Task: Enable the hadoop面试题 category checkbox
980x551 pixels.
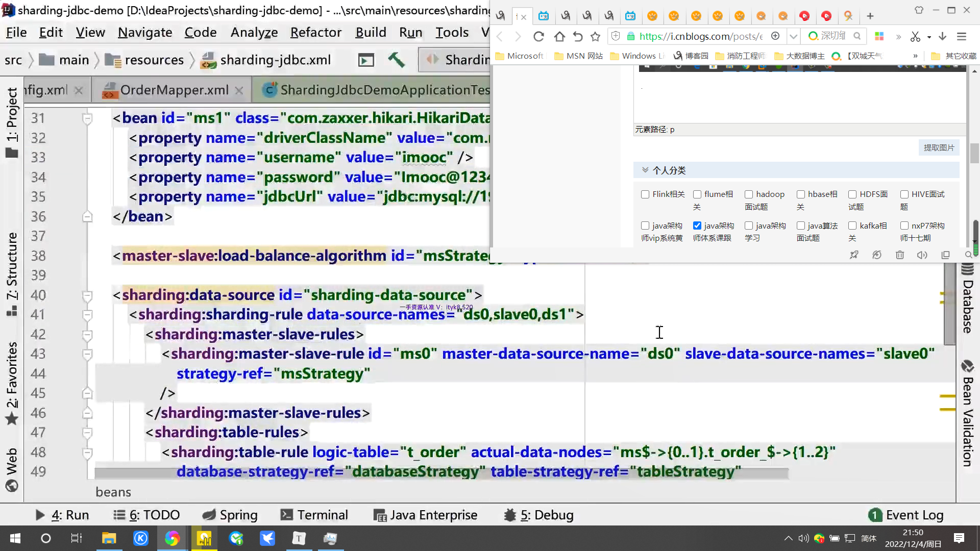Action: coord(749,194)
